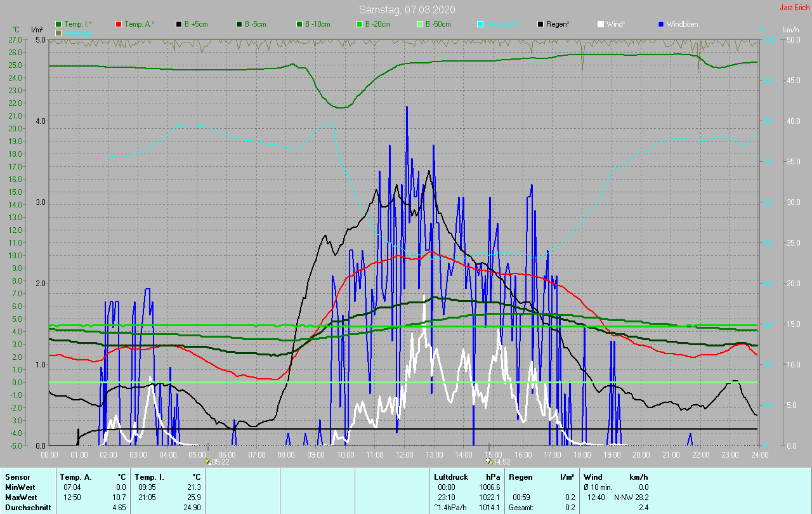
Task: Click the dark green Temp. I. legend square
Action: click(x=58, y=24)
